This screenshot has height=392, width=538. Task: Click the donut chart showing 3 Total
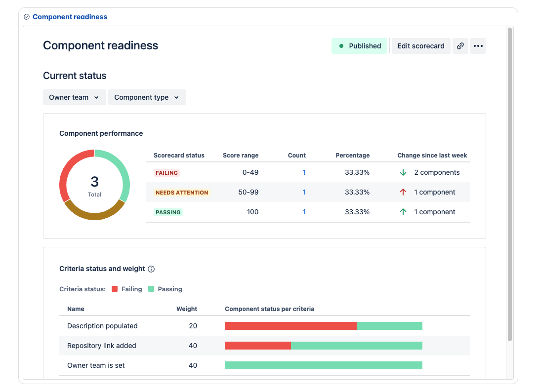94,185
